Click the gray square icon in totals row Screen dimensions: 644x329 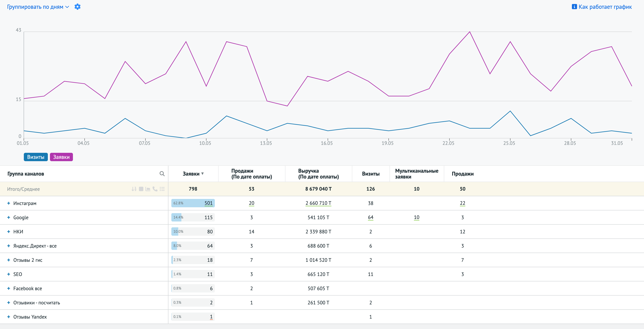pos(141,189)
